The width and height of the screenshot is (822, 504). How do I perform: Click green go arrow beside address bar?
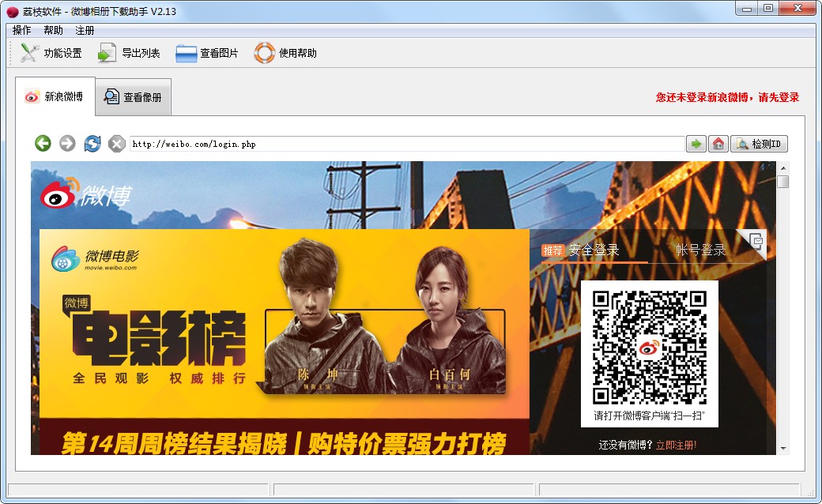coord(696,144)
